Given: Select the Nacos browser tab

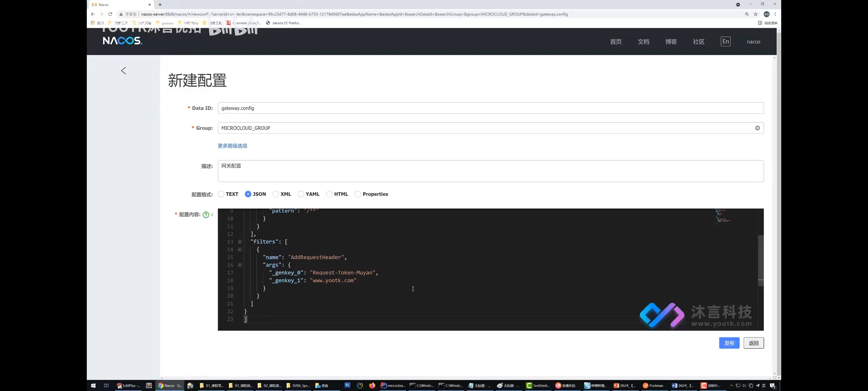Looking at the screenshot, I should tap(121, 5).
